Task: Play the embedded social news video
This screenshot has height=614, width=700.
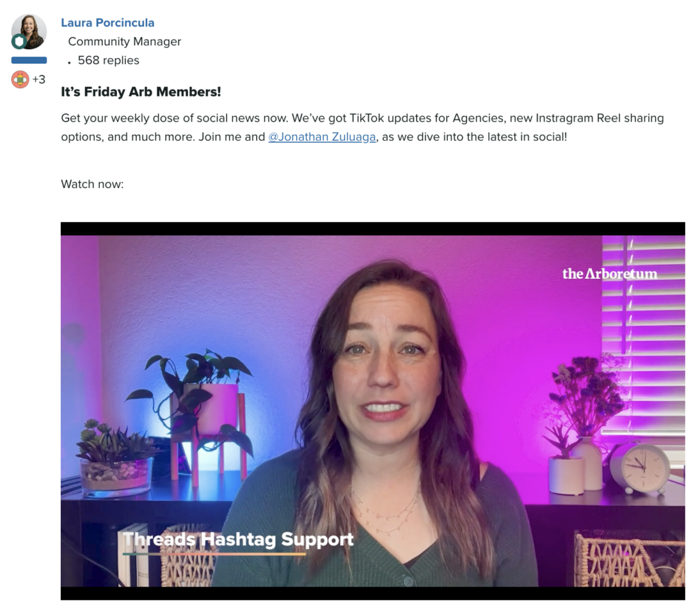Action: pyautogui.click(x=373, y=411)
